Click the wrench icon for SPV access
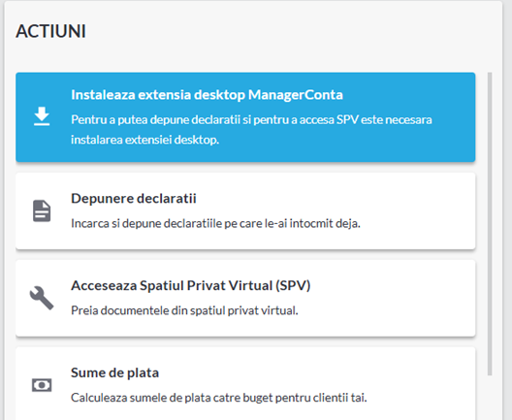512x420 pixels. pos(42,298)
